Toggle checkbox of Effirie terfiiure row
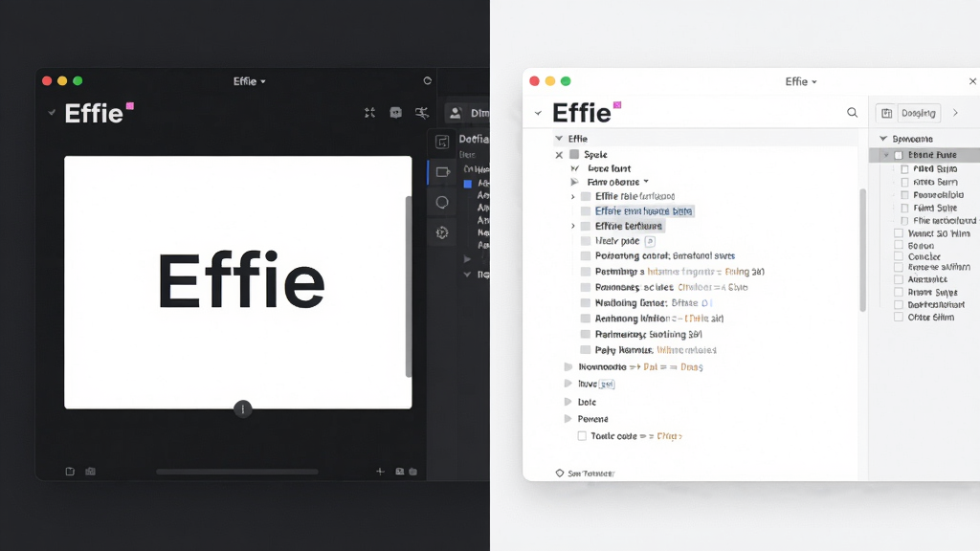 tap(586, 226)
